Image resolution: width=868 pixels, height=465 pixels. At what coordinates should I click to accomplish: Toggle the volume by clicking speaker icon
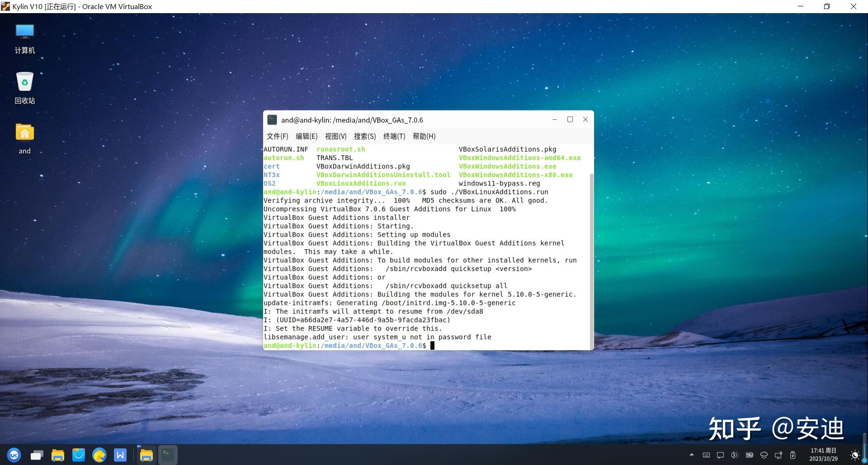tap(734, 455)
